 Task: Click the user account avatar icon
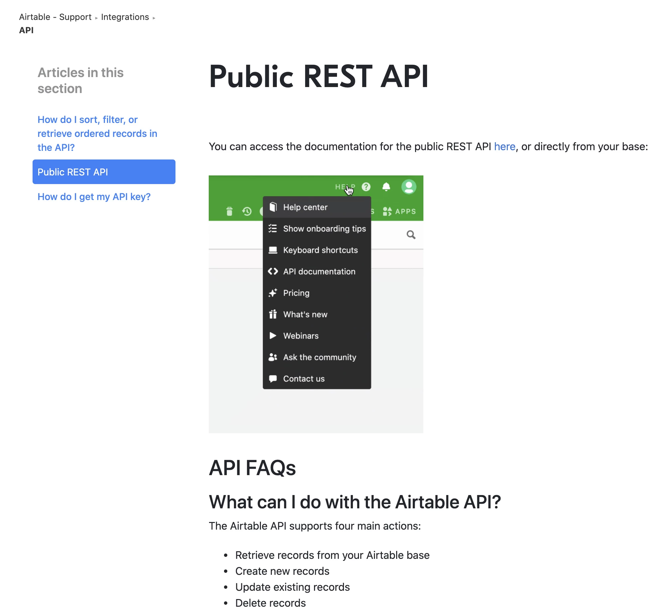pyautogui.click(x=409, y=187)
